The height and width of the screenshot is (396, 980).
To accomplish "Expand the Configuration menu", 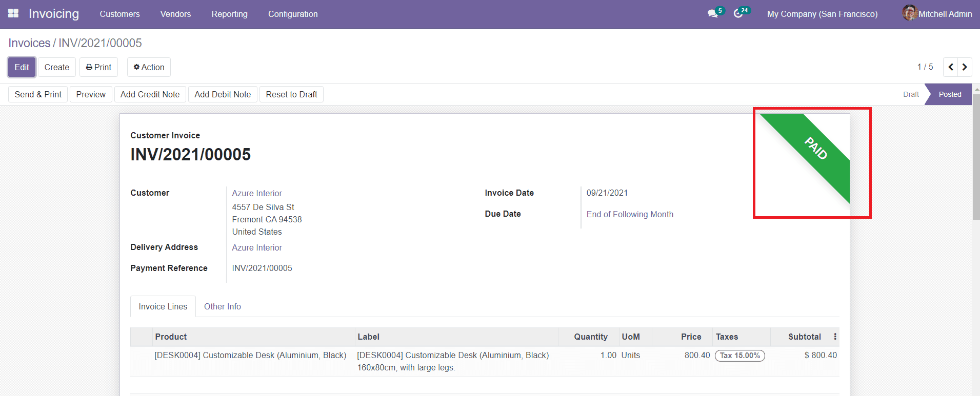I will pos(293,14).
